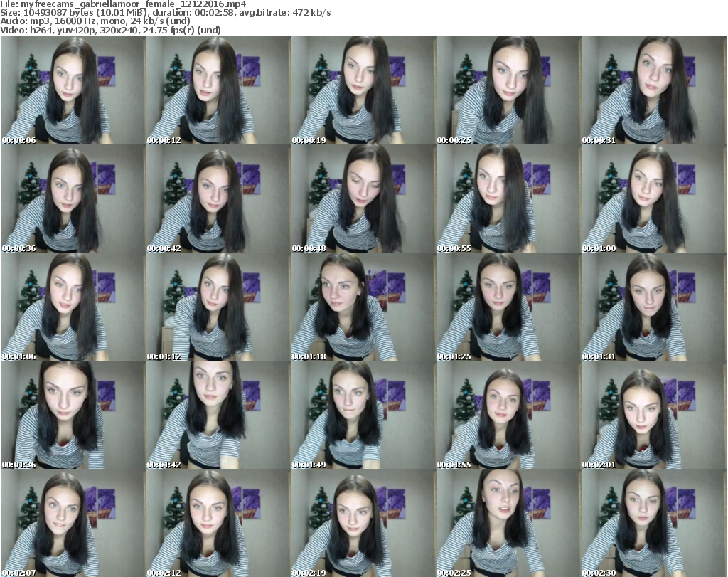Open the thumbnail stamped 00:01:25
This screenshot has width=728, height=577.
pyautogui.click(x=508, y=307)
